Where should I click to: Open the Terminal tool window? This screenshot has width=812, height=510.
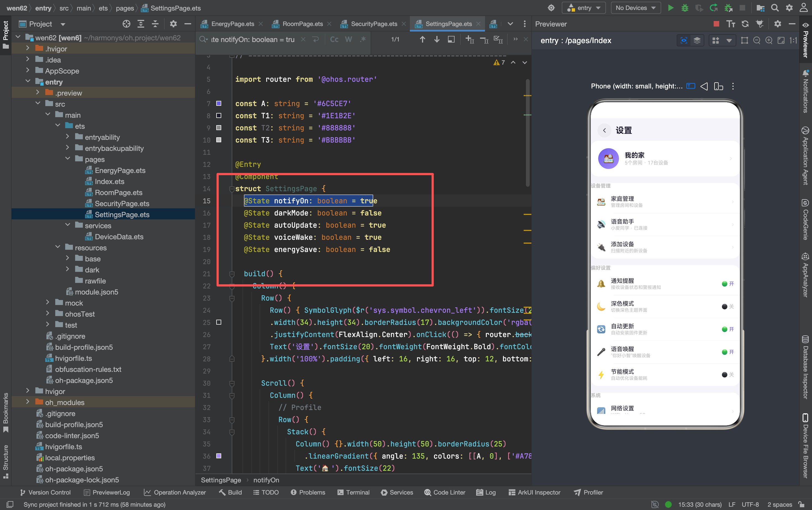click(353, 493)
